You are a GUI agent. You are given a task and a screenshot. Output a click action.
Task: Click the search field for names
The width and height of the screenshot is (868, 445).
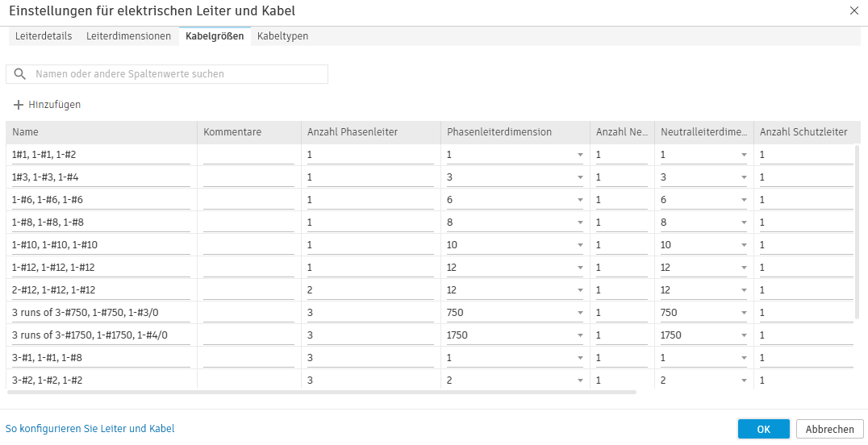coord(177,74)
